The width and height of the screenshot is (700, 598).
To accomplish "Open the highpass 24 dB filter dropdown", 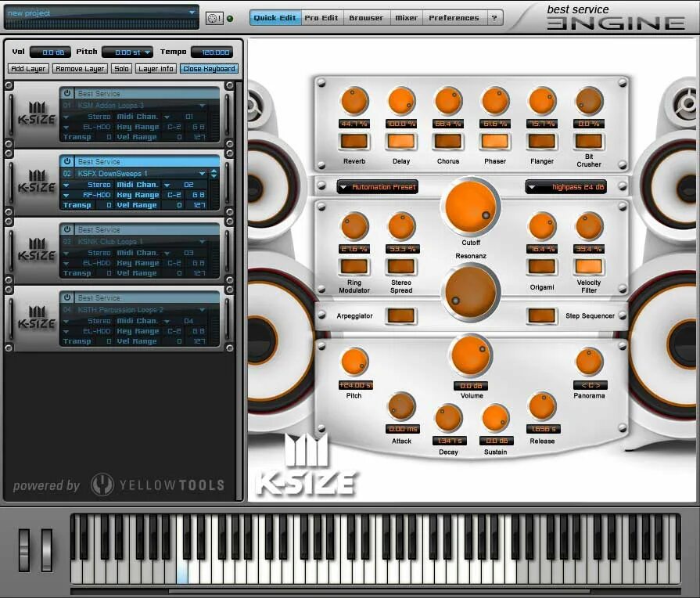I will [x=566, y=187].
